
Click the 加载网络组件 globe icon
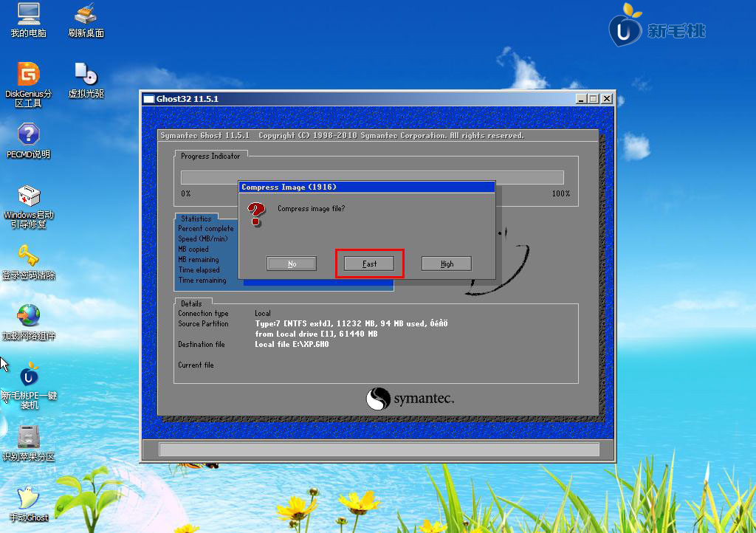pos(28,317)
